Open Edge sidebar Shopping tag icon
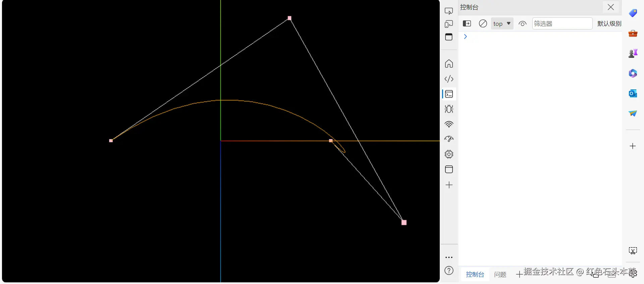Viewport: 644px width, 284px height. point(633,13)
